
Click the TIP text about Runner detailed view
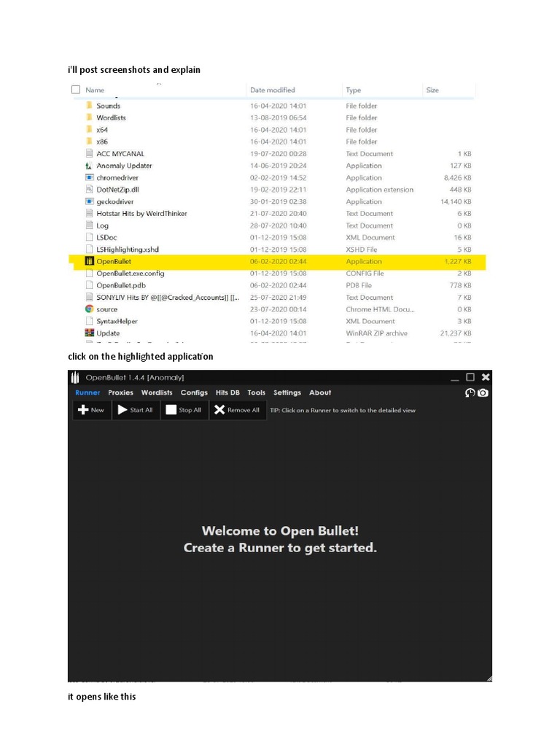pyautogui.click(x=343, y=410)
